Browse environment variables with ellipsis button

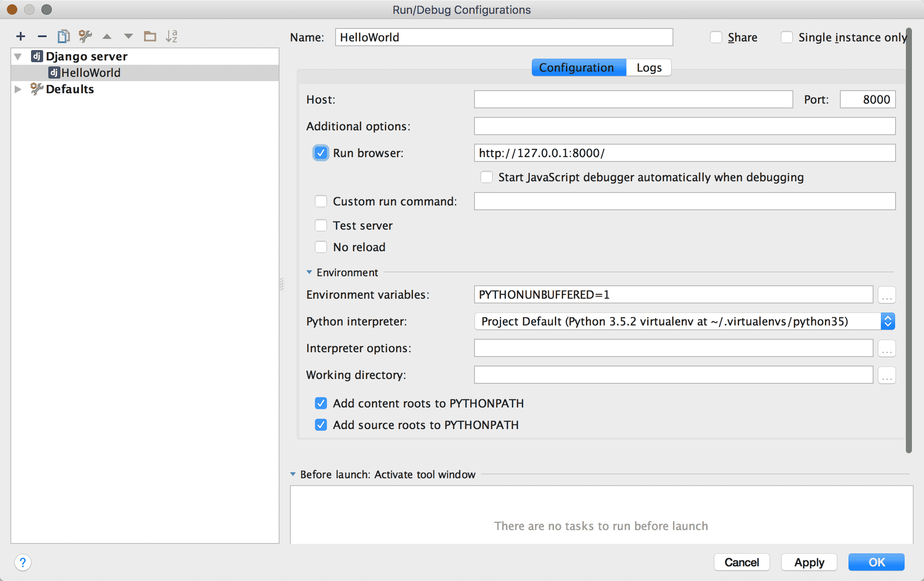[x=887, y=295]
